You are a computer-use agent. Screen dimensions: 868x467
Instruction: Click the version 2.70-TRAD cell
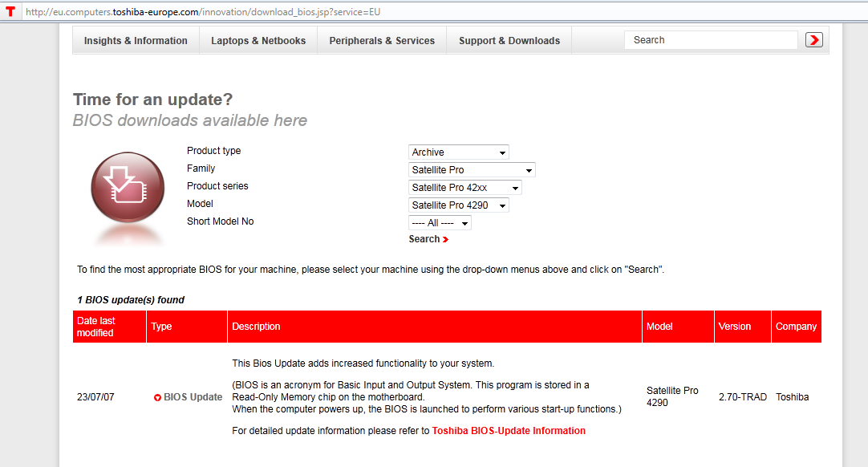(742, 397)
